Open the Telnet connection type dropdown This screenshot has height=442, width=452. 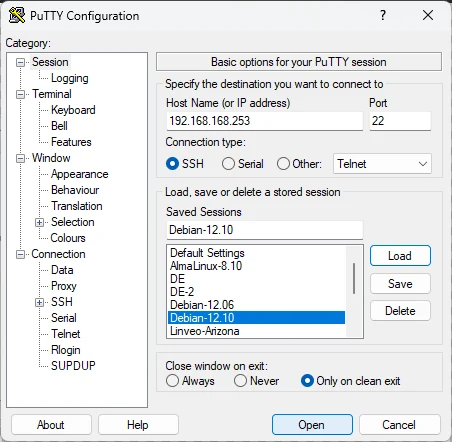pos(382,164)
